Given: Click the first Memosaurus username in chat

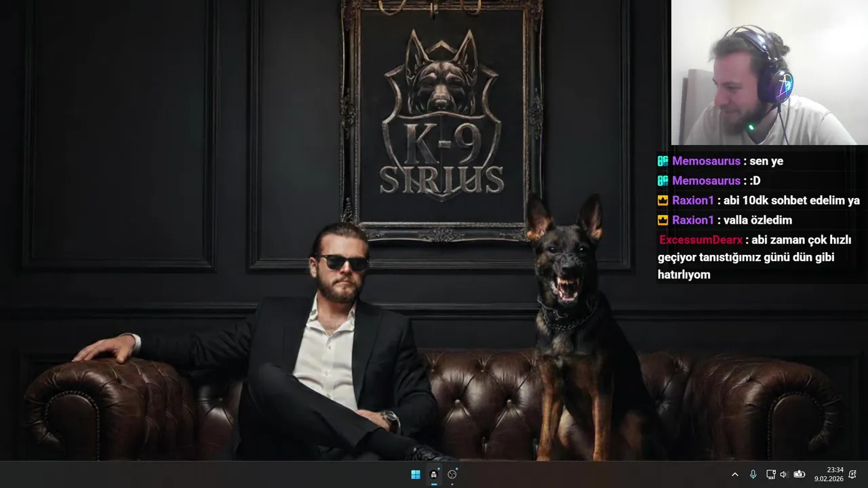Looking at the screenshot, I should tap(706, 161).
